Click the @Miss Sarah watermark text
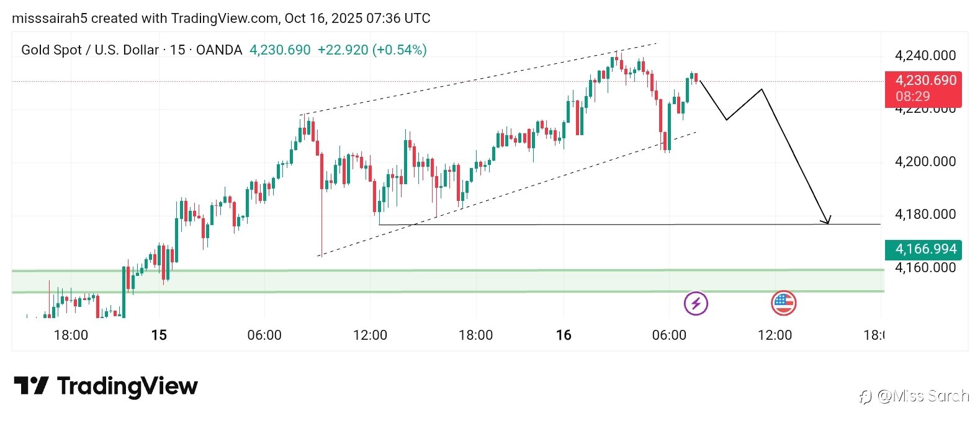 922,396
